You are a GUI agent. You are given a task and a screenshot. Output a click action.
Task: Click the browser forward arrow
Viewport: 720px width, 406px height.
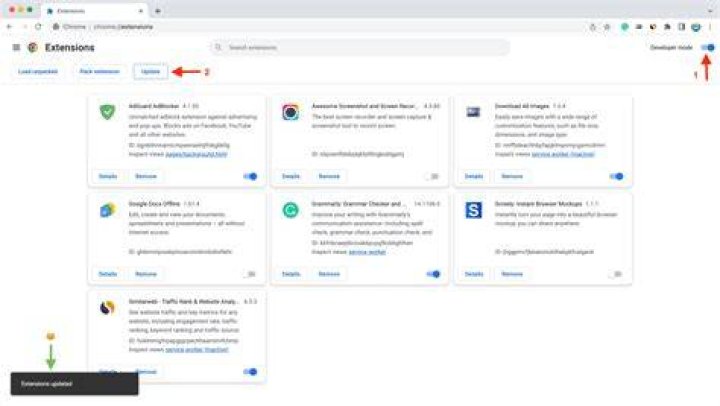24,27
